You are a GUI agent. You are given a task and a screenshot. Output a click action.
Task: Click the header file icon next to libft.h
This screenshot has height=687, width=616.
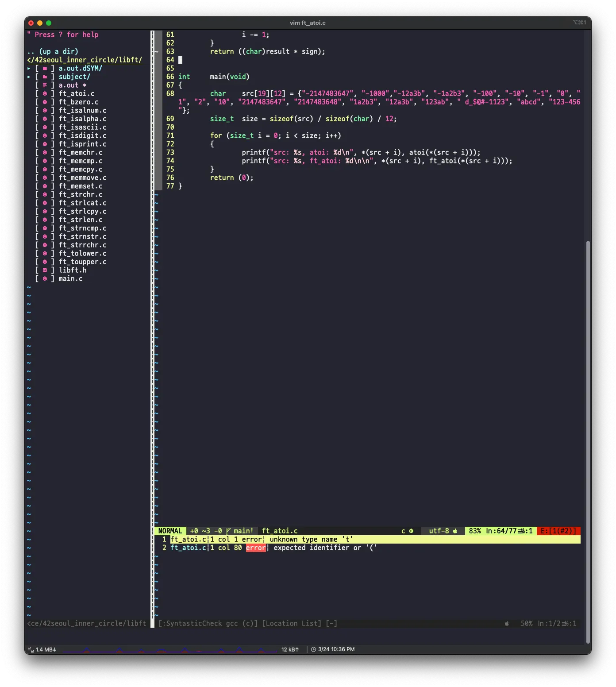point(45,270)
